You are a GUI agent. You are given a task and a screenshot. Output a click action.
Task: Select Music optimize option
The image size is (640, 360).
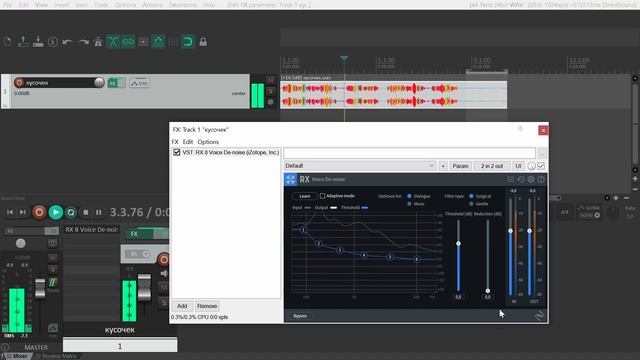409,204
